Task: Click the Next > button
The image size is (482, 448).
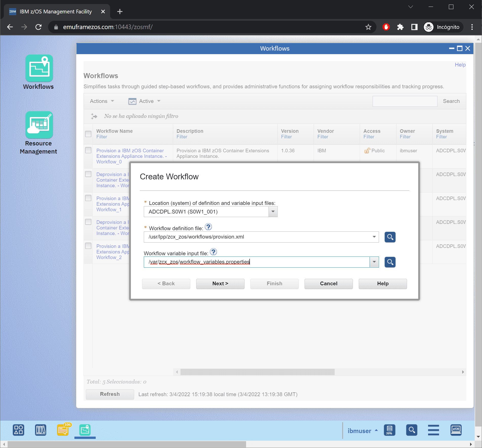Action: pos(220,284)
